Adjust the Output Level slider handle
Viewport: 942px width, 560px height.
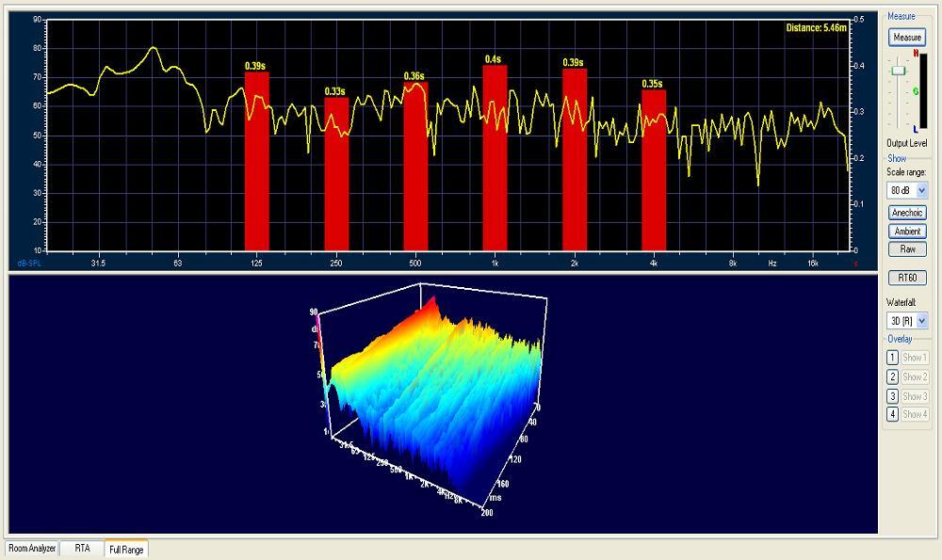tap(898, 71)
